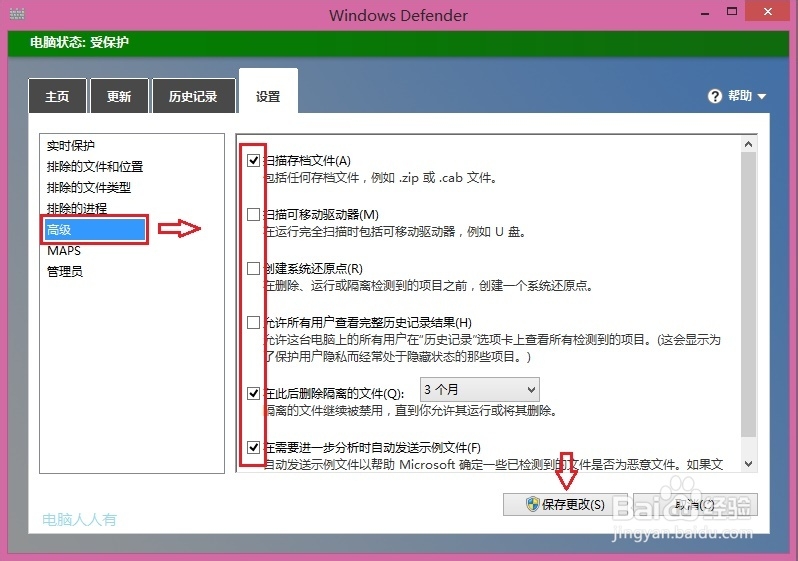Click the 保存更改(S) button
The image size is (798, 561).
click(565, 504)
